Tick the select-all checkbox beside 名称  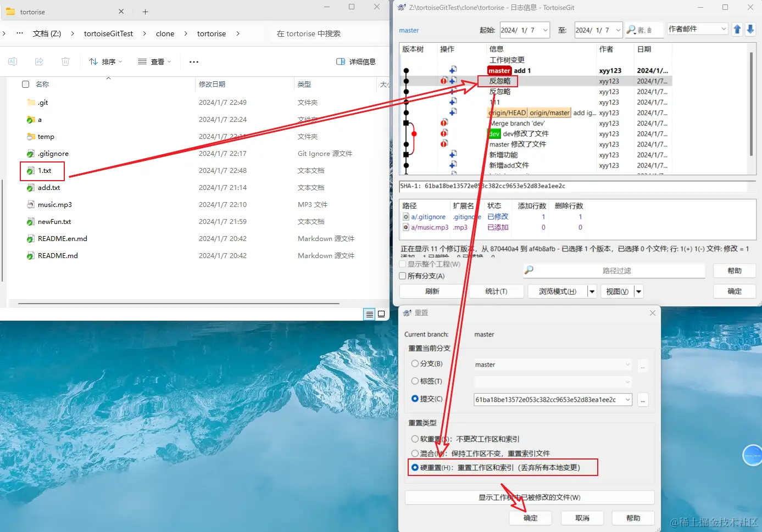click(x=25, y=84)
